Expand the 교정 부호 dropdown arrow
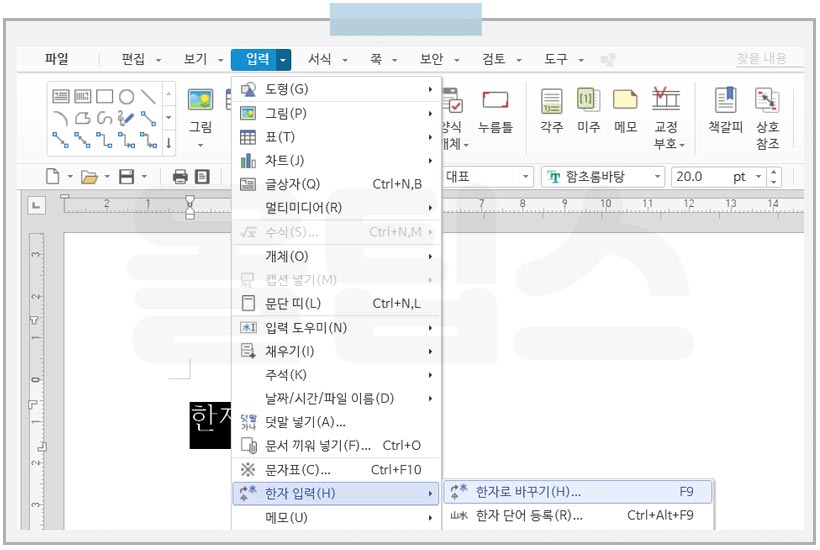 tap(681, 145)
